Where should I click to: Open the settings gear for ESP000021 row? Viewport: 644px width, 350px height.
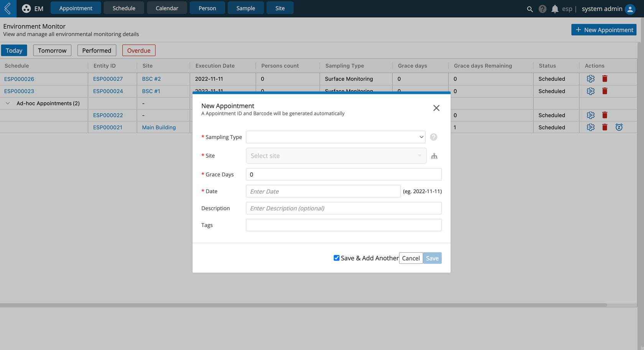pos(591,127)
